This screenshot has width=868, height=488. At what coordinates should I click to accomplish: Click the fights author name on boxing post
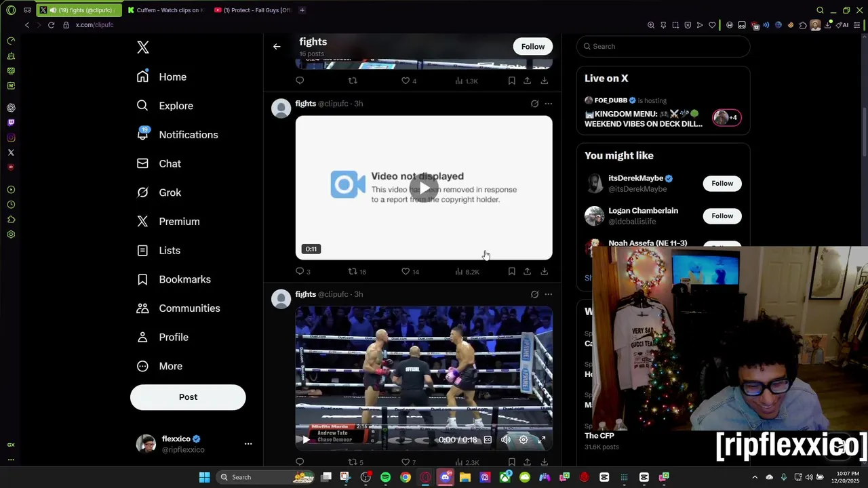(306, 294)
